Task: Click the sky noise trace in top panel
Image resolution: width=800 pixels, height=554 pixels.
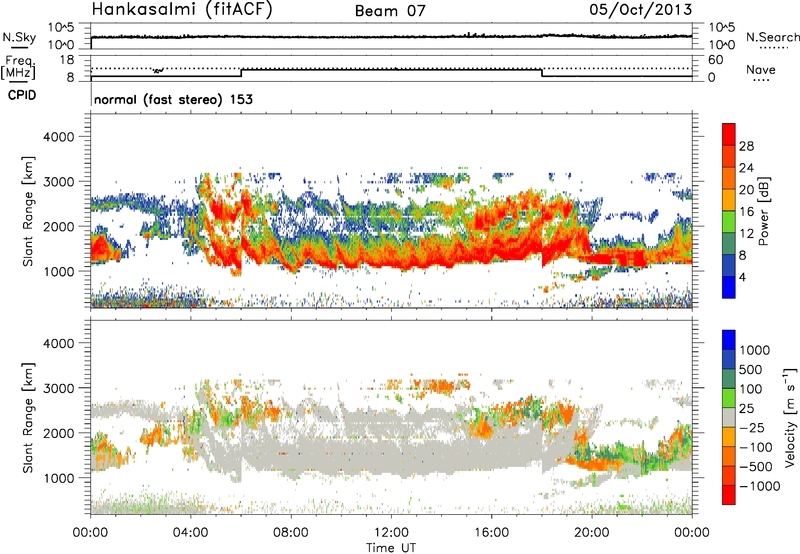Action: click(x=391, y=37)
